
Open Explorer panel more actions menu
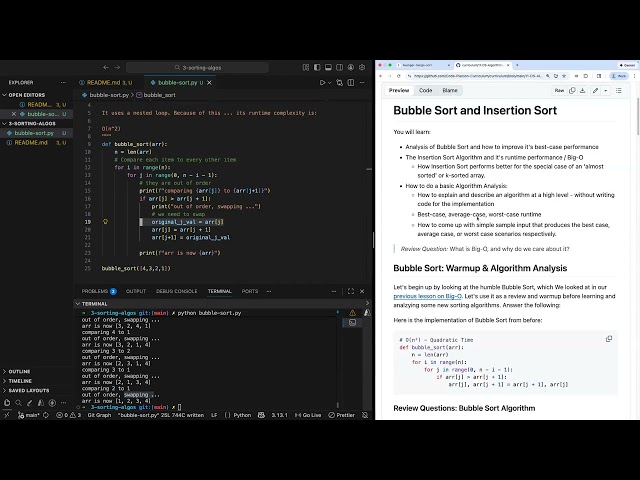[x=63, y=82]
